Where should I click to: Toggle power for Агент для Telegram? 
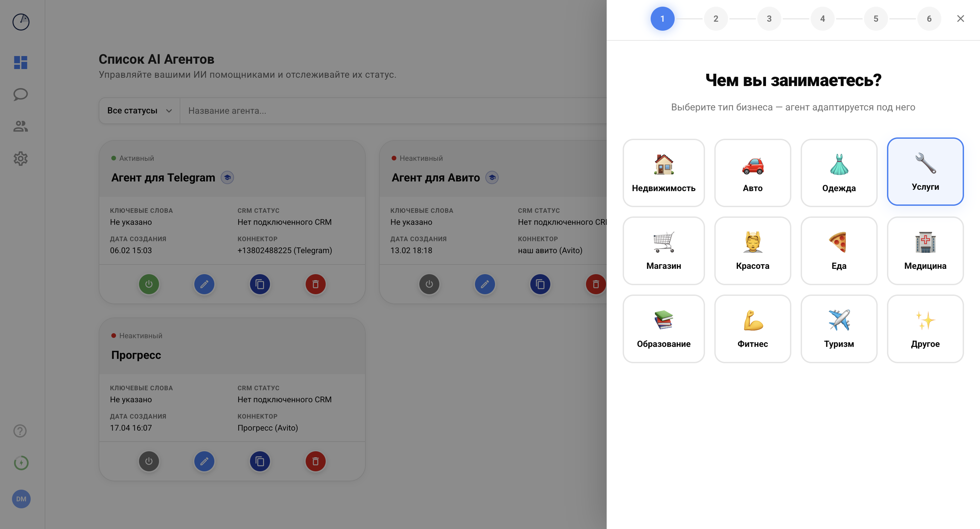click(149, 284)
